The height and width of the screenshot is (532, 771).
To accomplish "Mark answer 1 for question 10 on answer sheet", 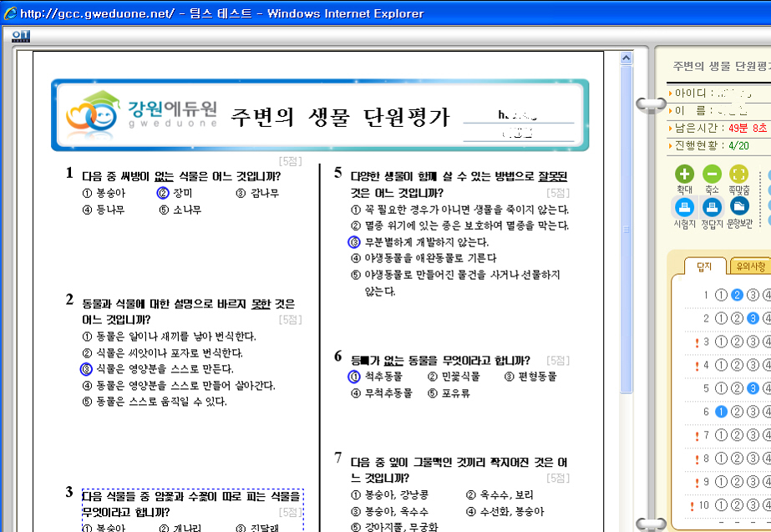I will (721, 505).
